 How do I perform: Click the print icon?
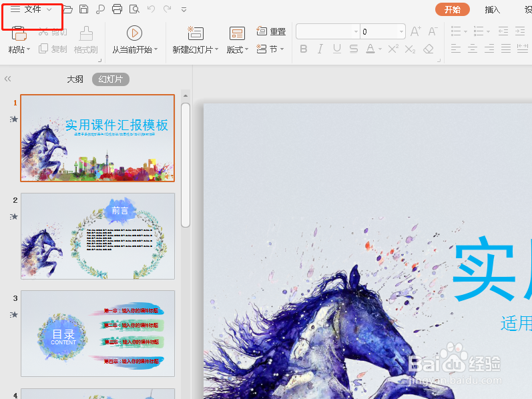pos(117,9)
